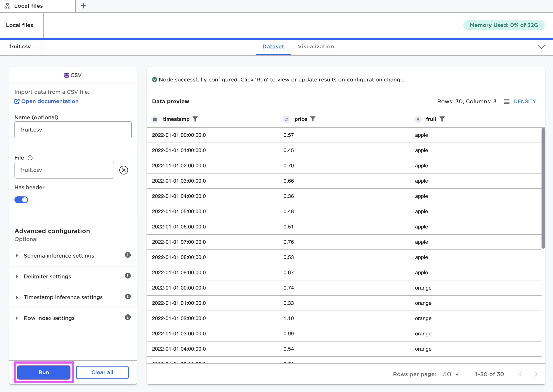Switch to the Visualization tab
Image resolution: width=553 pixels, height=392 pixels.
coord(316,47)
